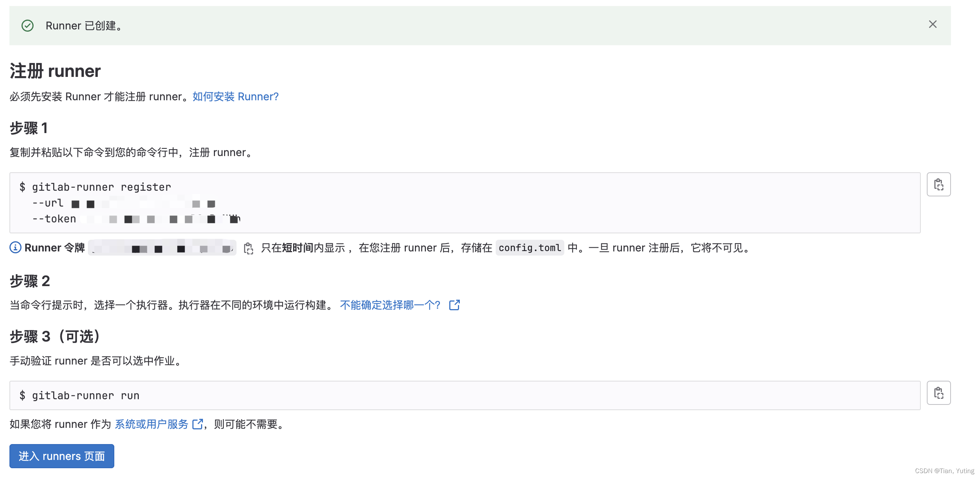Copy the gitlab-runner register command
Screen dimensions: 980x478
pyautogui.click(x=938, y=185)
